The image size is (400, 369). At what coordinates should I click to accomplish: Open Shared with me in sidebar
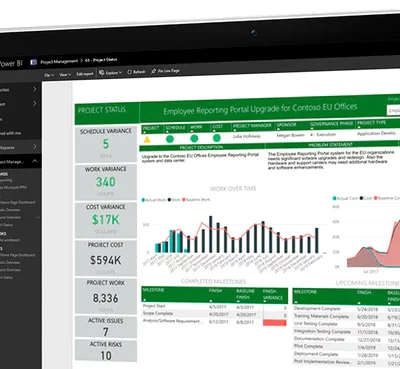[x=10, y=133]
